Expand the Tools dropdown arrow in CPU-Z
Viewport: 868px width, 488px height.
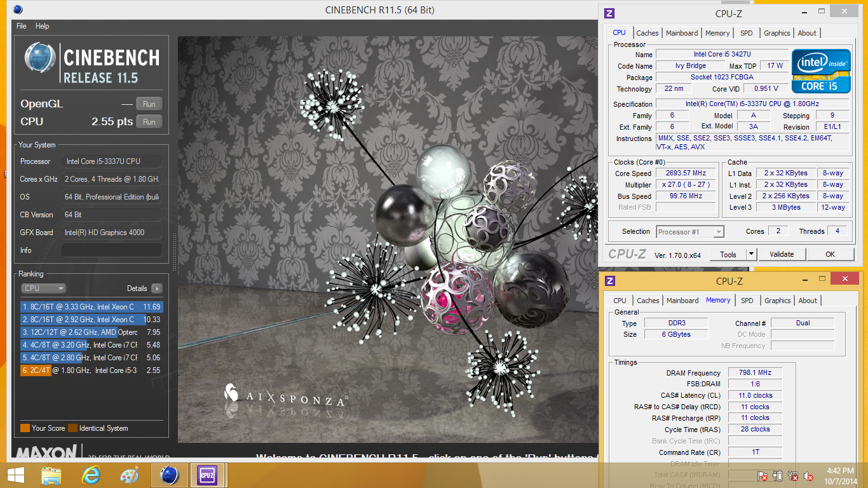750,254
